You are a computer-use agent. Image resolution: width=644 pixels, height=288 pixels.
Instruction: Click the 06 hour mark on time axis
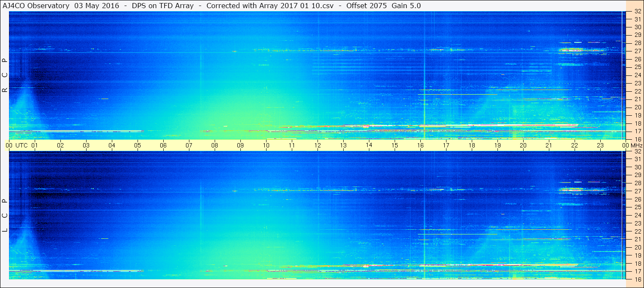[x=163, y=145]
